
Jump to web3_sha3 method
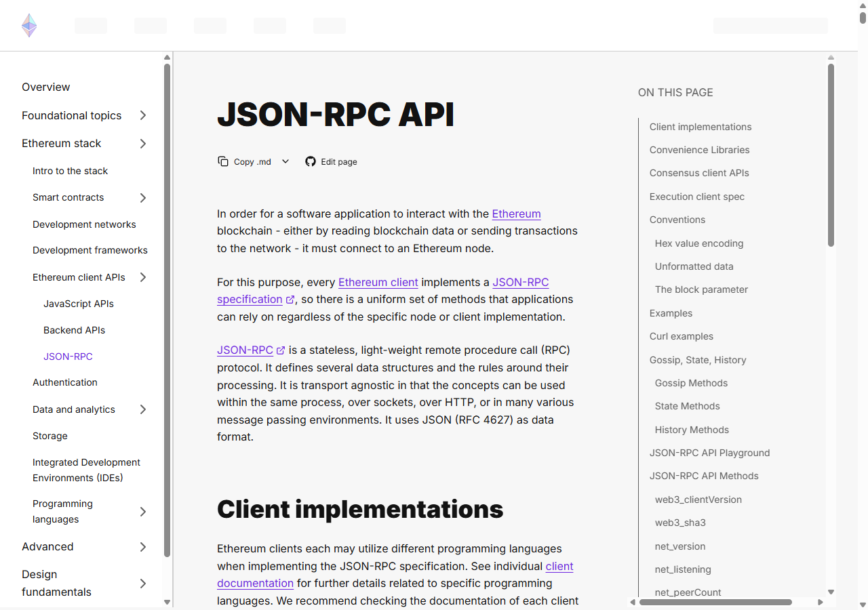(680, 523)
